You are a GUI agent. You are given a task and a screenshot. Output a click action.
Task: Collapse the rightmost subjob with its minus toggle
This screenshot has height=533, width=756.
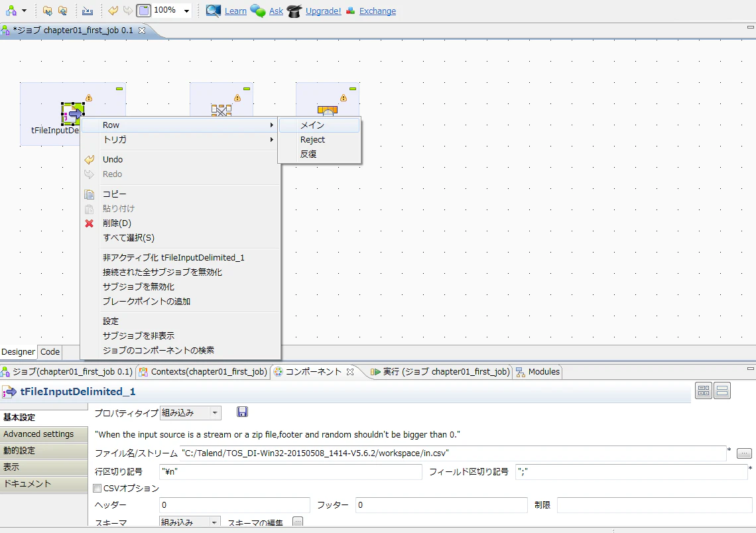pos(353,89)
